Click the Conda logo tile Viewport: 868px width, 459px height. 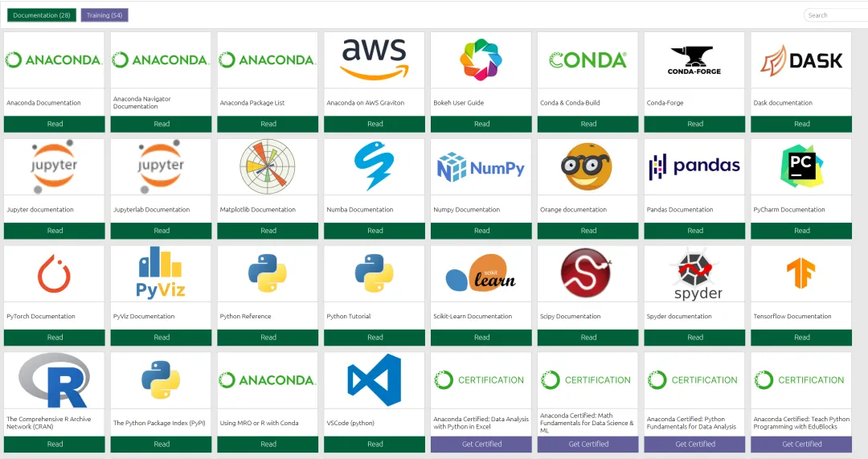588,59
